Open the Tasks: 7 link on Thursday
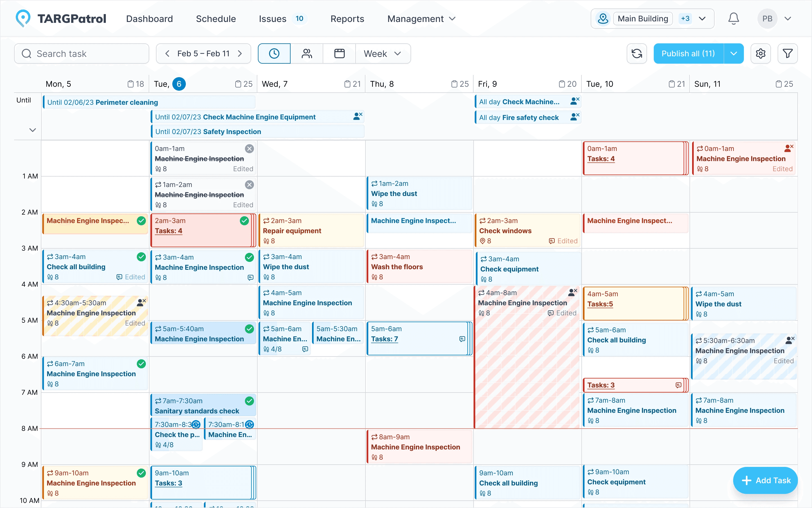 coord(384,339)
